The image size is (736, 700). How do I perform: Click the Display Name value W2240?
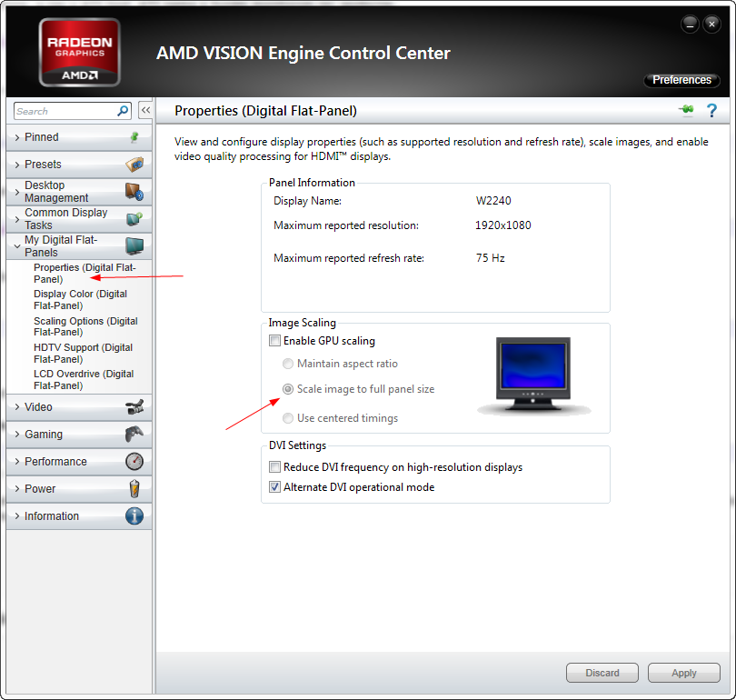pos(493,201)
